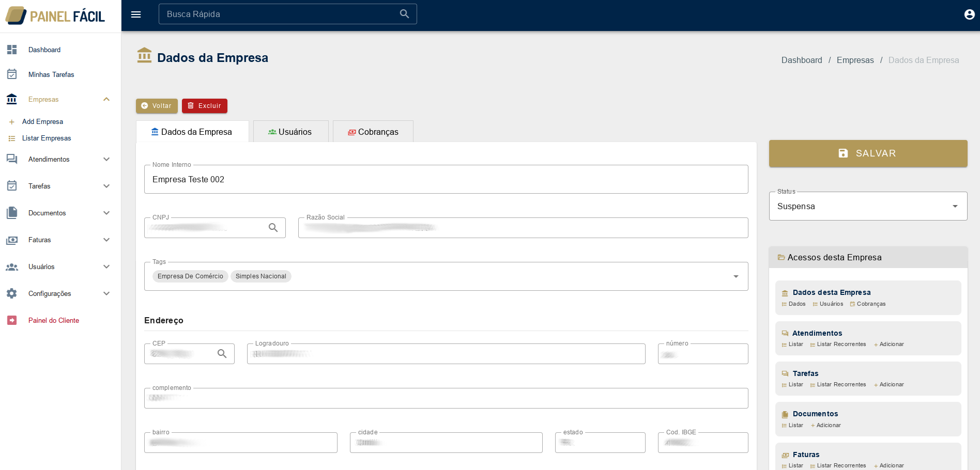Click the Documentos file icon in sidebar

pos(12,213)
